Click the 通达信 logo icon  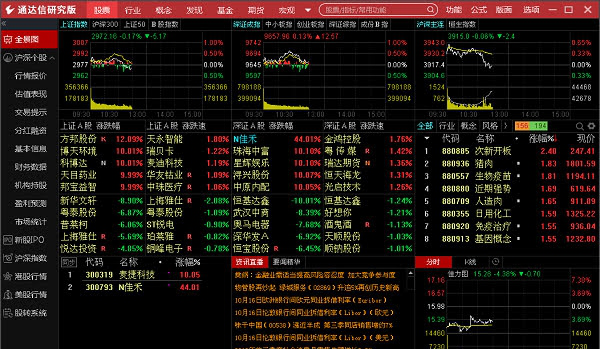[10, 9]
